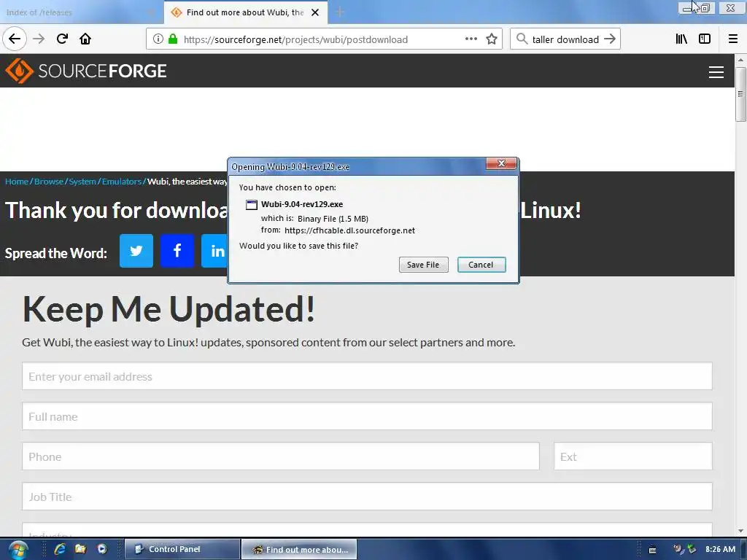Viewport: 747px width, 560px height.
Task: Focus the Job Title field
Action: pos(367,496)
